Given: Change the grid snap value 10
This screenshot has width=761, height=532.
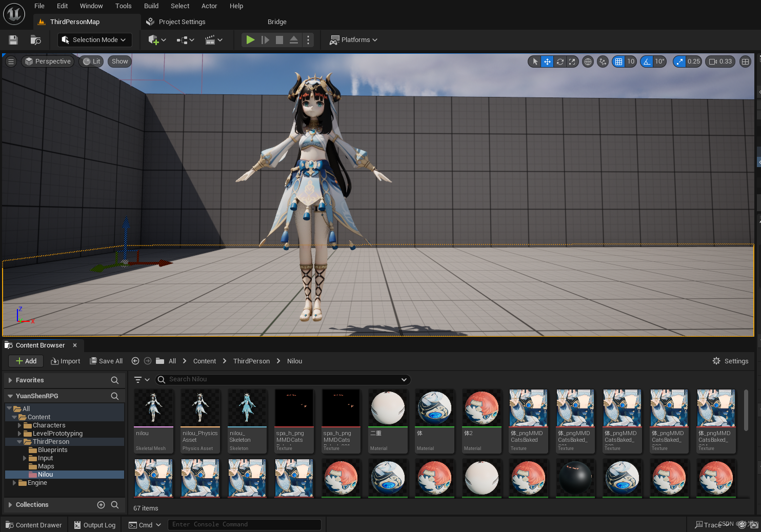Looking at the screenshot, I should point(631,62).
